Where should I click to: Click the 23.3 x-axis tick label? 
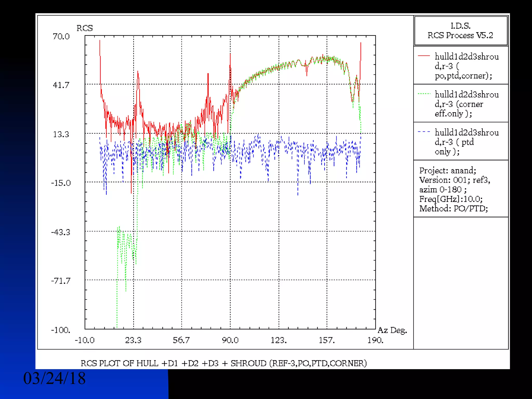point(133,340)
